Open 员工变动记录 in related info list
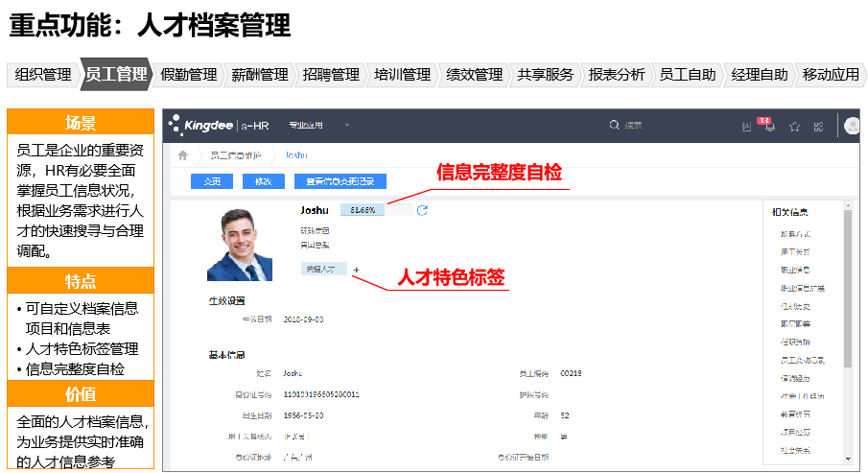Viewport: 868px width, 473px height. [x=803, y=361]
